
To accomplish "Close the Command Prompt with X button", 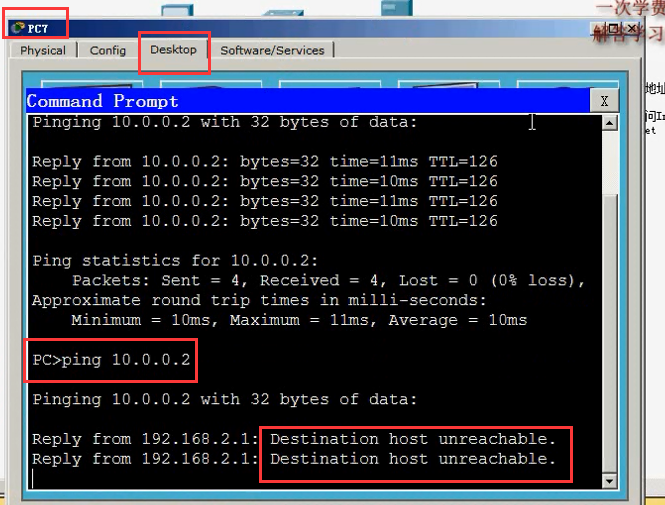I will [604, 101].
